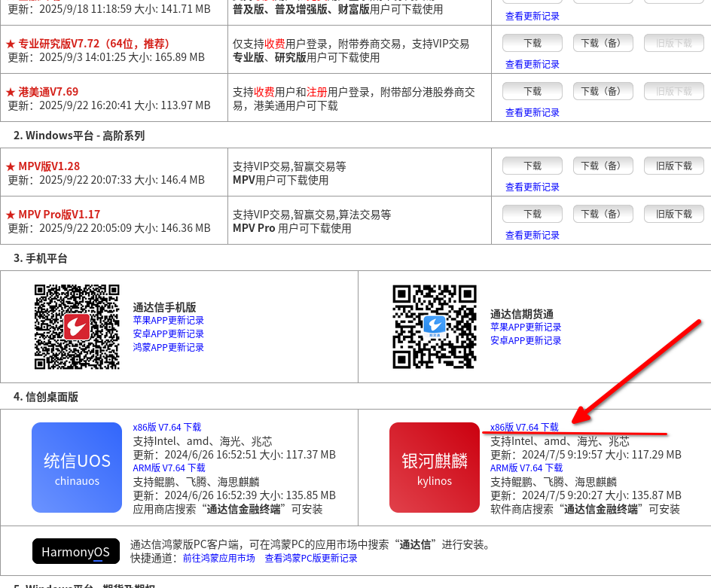Click the HarmonyOS logo badge
Image resolution: width=711 pixels, height=588 pixels.
pyautogui.click(x=76, y=552)
